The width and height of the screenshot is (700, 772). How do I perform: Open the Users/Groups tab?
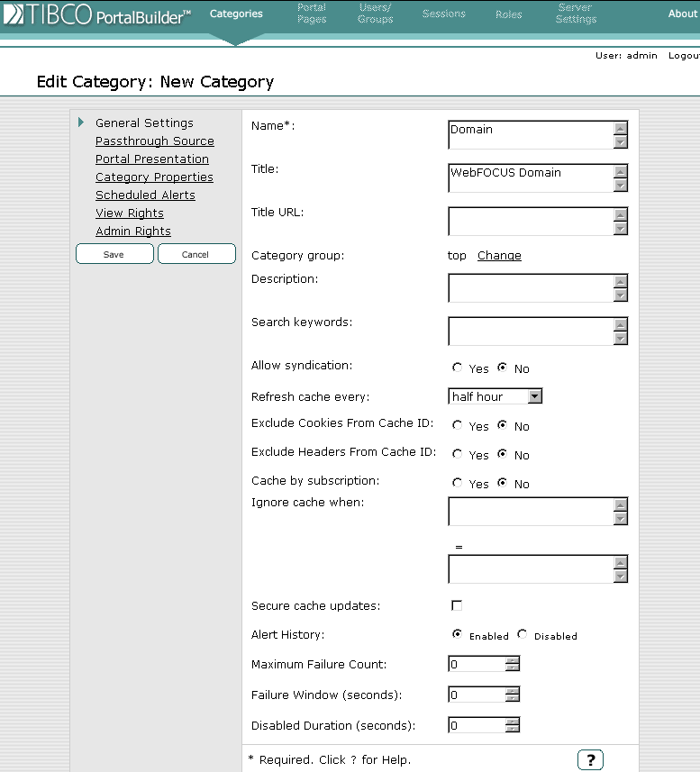pyautogui.click(x=375, y=14)
